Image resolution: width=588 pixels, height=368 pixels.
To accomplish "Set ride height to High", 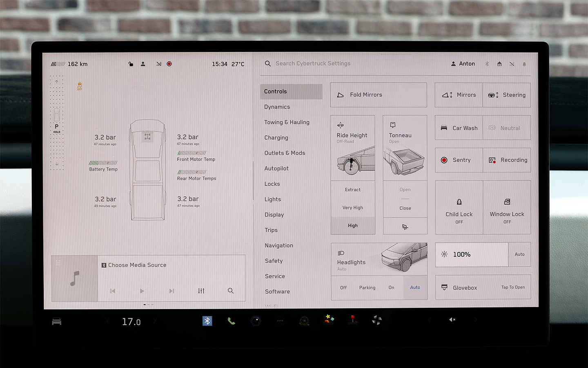I will click(x=353, y=226).
